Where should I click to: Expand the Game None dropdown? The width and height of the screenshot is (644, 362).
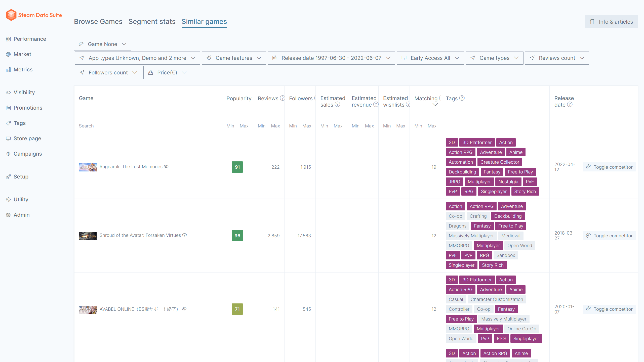point(103,44)
